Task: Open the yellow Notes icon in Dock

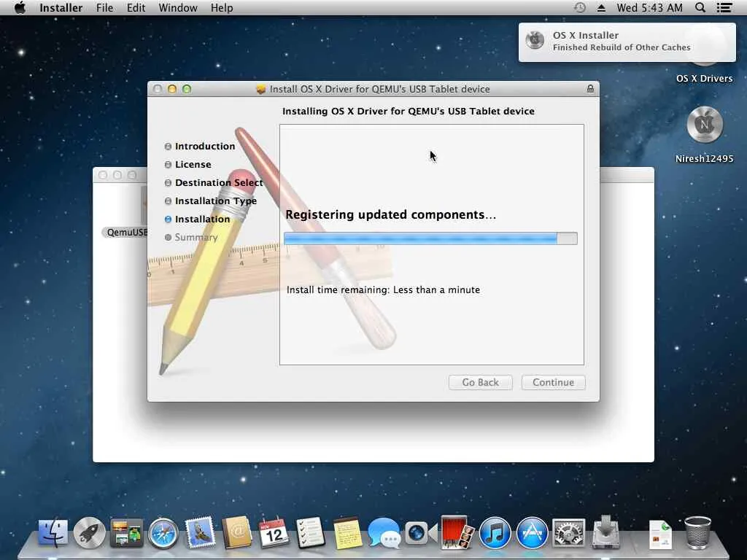Action: coord(347,532)
